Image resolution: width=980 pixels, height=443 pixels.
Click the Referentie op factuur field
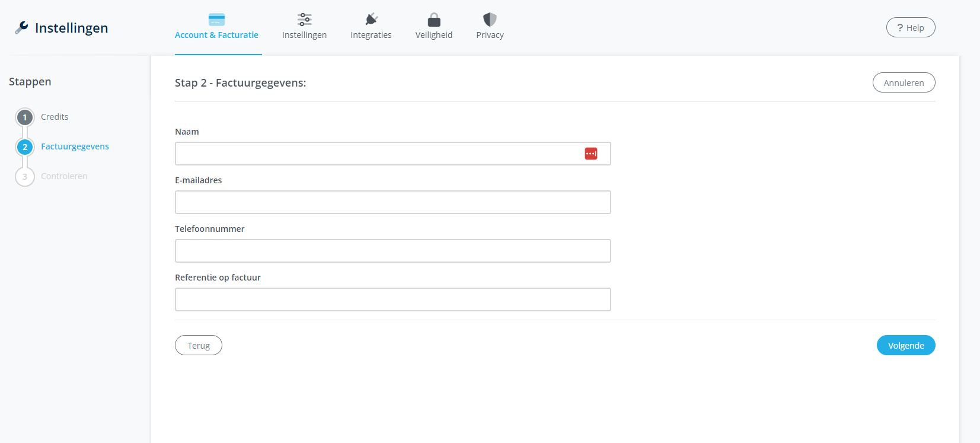click(x=392, y=299)
